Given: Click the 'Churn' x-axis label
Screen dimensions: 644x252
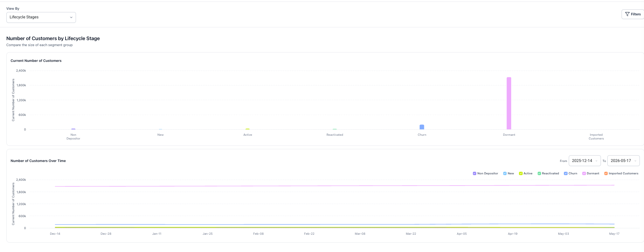Looking at the screenshot, I should point(422,135).
